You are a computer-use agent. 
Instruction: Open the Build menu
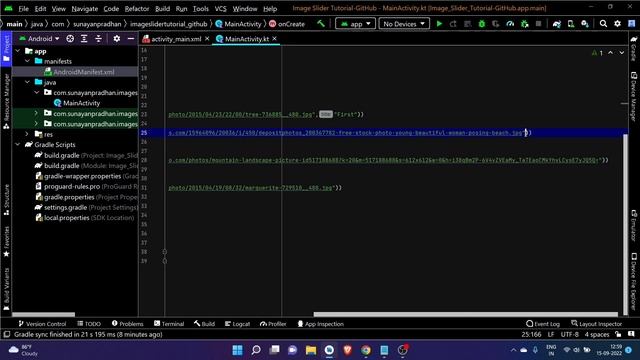(x=162, y=9)
